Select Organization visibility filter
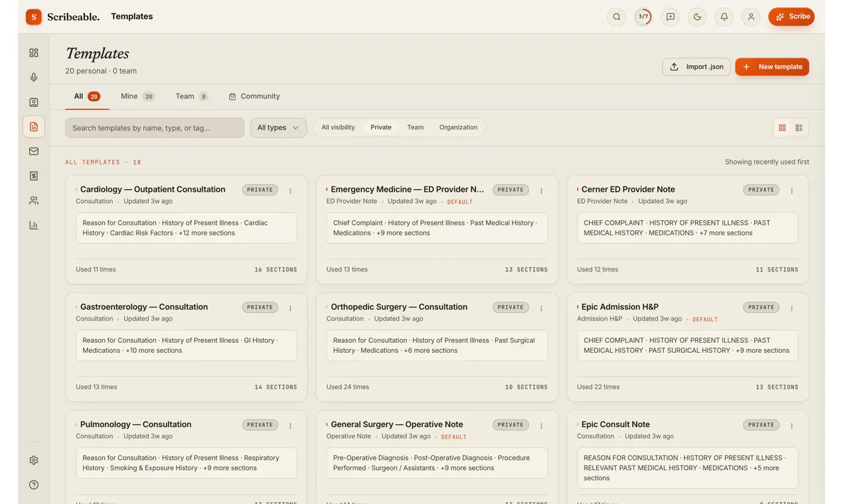The height and width of the screenshot is (504, 843). coord(458,127)
